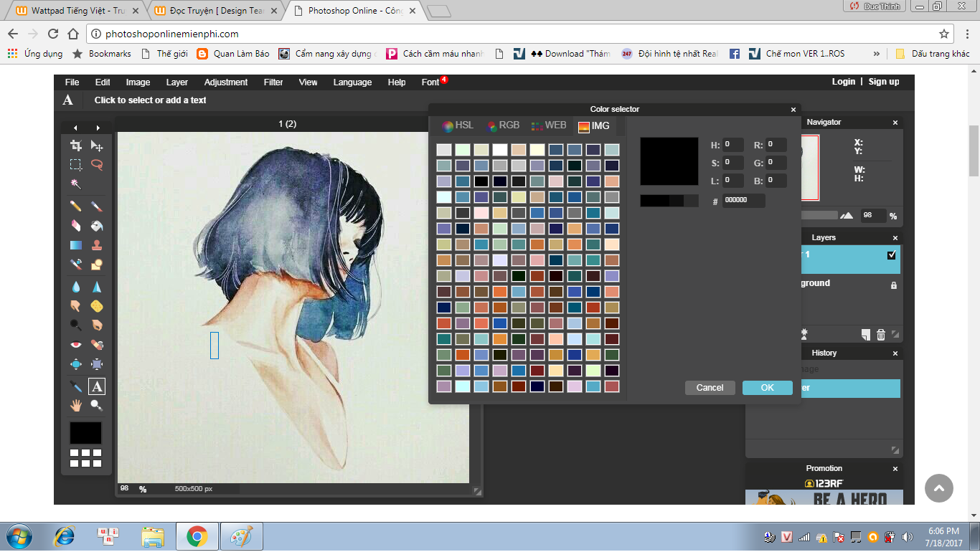Toggle the lock on Background layer
Screen dimensions: 980x552
[893, 285]
